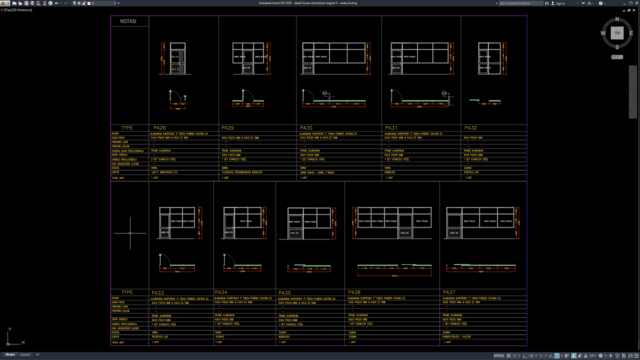Click the Plot printer icon
This screenshot has width=640, height=360.
coord(51,3)
